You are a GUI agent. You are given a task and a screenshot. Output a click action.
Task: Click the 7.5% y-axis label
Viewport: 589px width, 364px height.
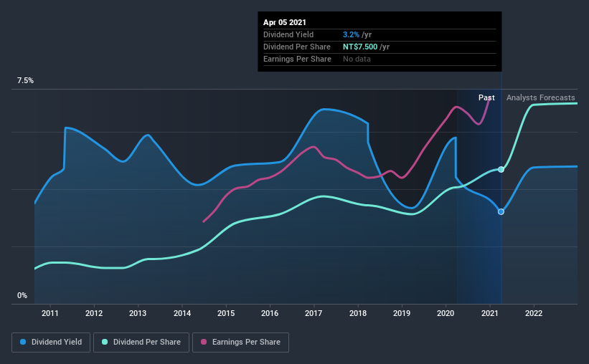point(25,81)
